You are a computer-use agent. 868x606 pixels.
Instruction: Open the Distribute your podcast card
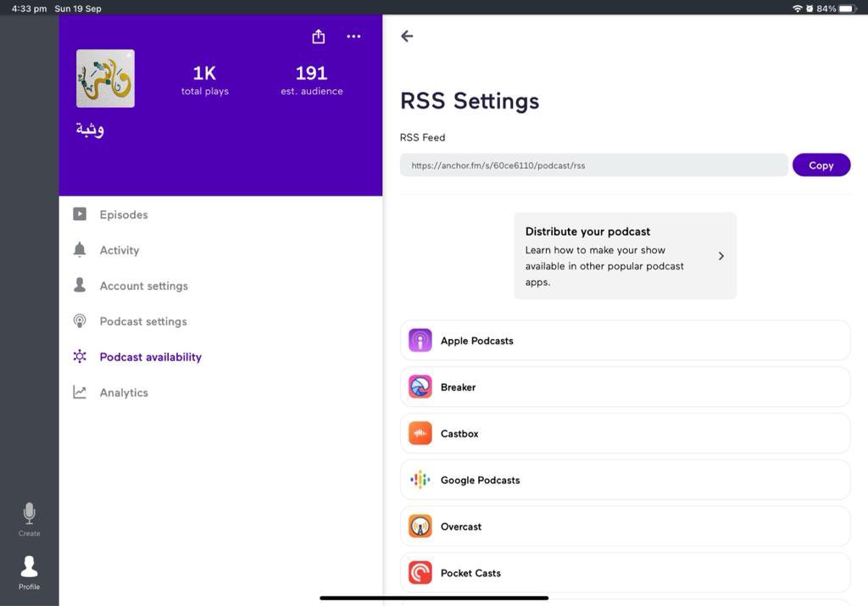click(625, 256)
